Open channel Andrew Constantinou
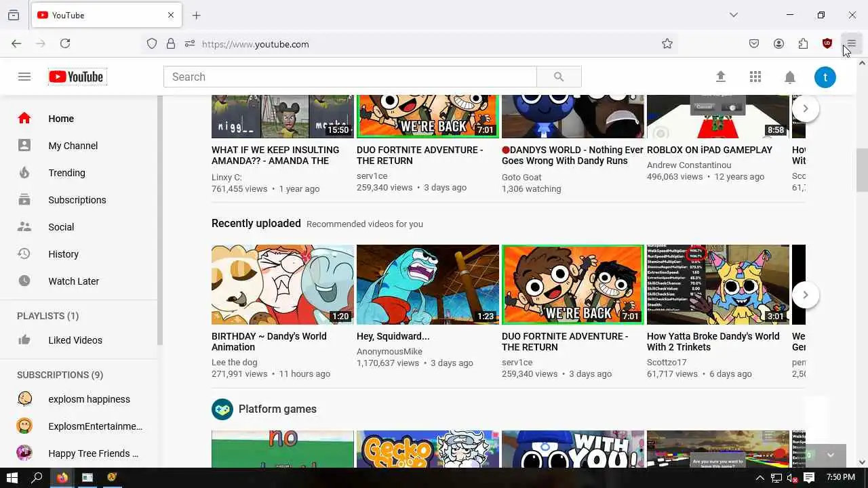Image resolution: width=868 pixels, height=488 pixels. tap(689, 165)
